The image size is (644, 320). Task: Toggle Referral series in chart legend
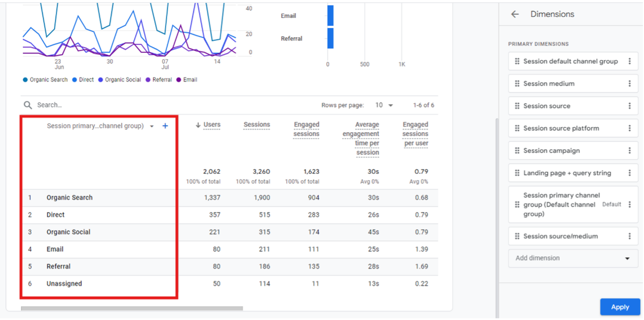pyautogui.click(x=159, y=80)
